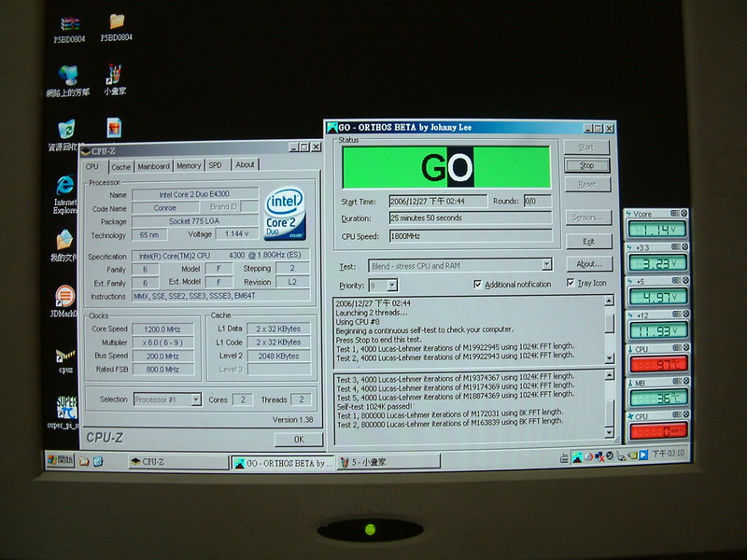The width and height of the screenshot is (747, 560).
Task: Click the upper log's scroll up arrow
Action: click(x=609, y=301)
